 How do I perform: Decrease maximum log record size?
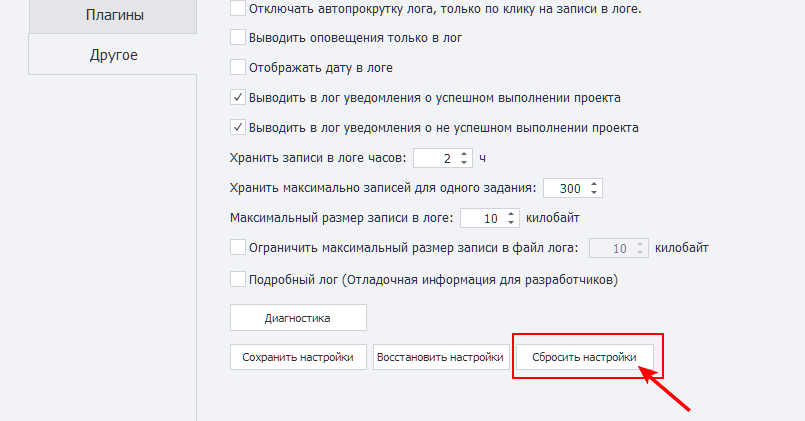click(512, 222)
